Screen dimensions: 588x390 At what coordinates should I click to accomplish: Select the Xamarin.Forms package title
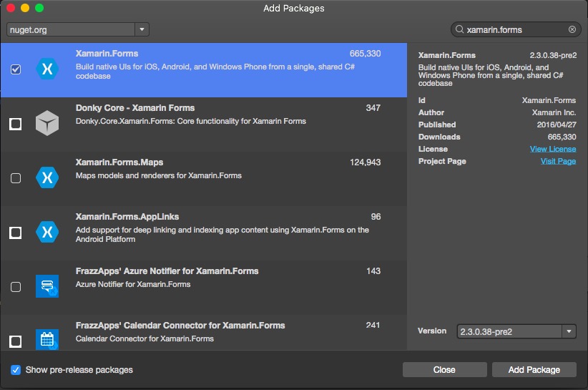click(x=107, y=54)
